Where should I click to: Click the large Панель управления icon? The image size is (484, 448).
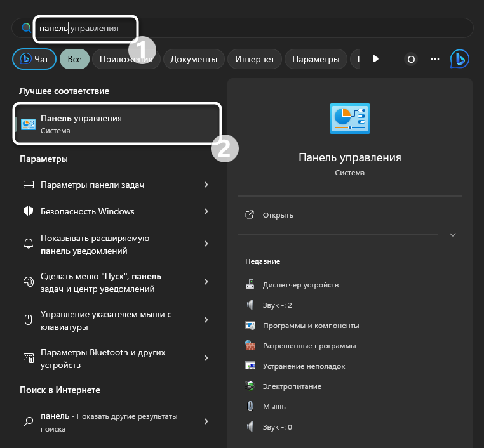pos(349,119)
